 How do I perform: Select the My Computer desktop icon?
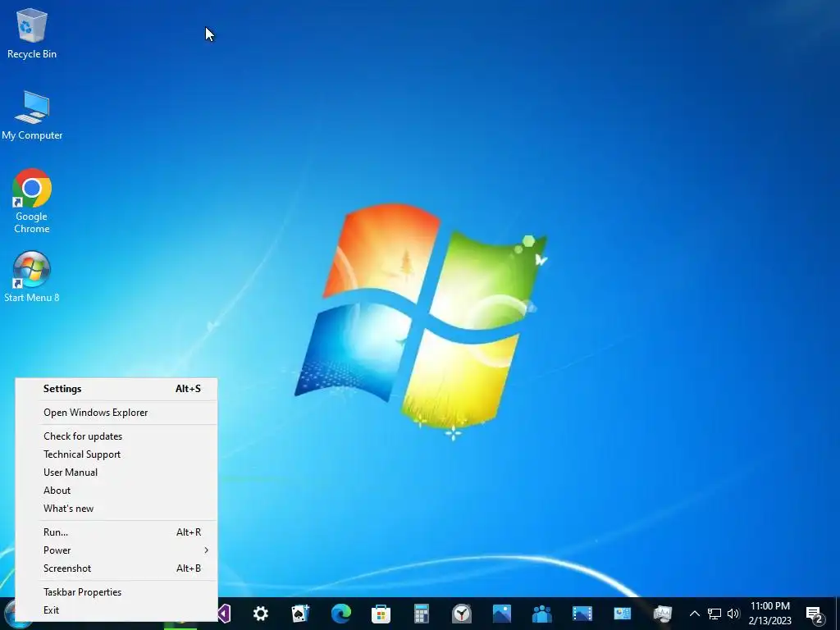[x=32, y=115]
